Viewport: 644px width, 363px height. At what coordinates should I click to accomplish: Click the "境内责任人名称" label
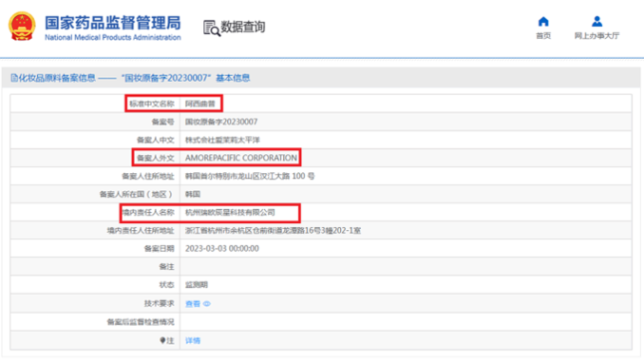coord(148,212)
